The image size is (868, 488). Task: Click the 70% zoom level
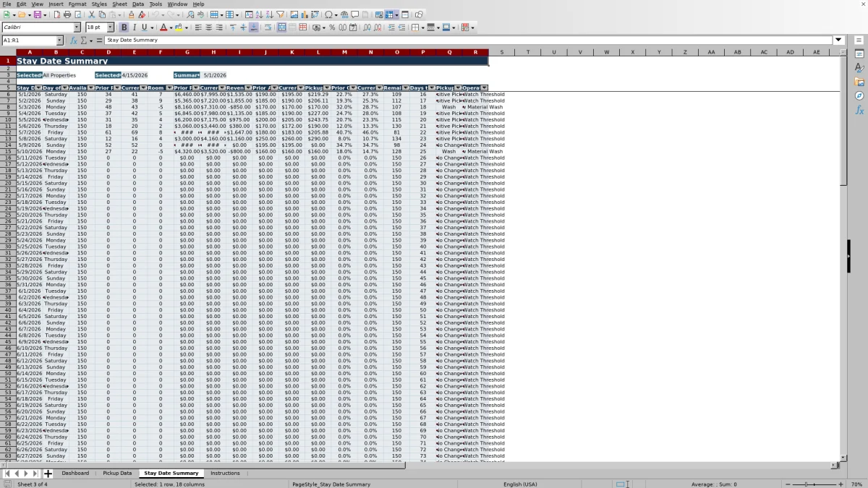click(x=856, y=484)
